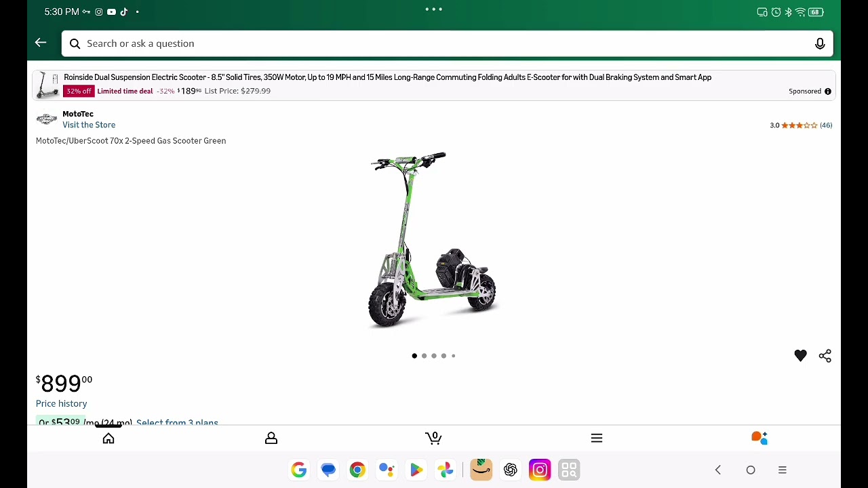Share this product via share icon
The width and height of the screenshot is (868, 488).
(x=825, y=356)
